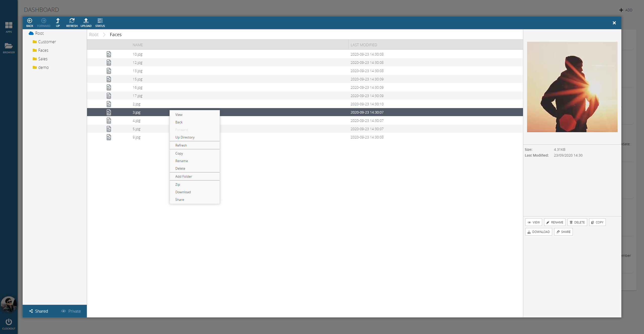Click the DOWNLOAD button in details panel
The width and height of the screenshot is (644, 334).
539,232
